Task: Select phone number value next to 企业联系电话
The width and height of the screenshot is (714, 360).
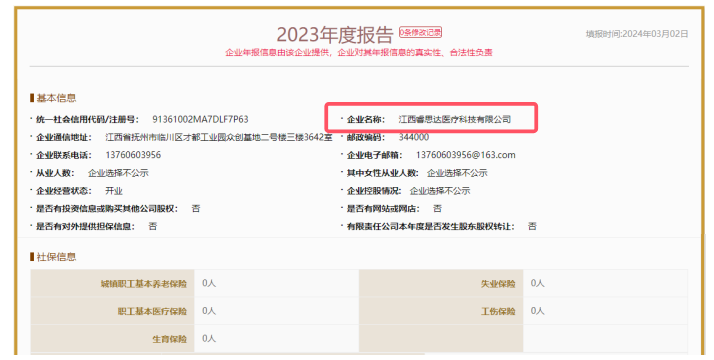Action: [133, 155]
